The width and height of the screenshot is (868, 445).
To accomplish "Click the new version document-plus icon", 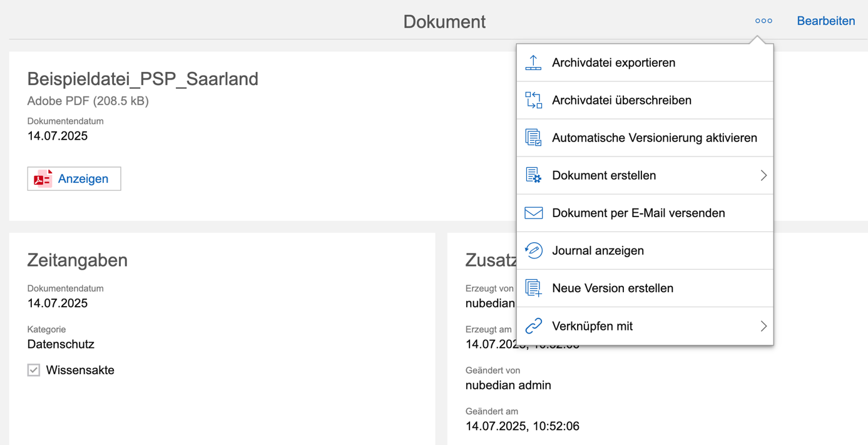I will tap(533, 288).
